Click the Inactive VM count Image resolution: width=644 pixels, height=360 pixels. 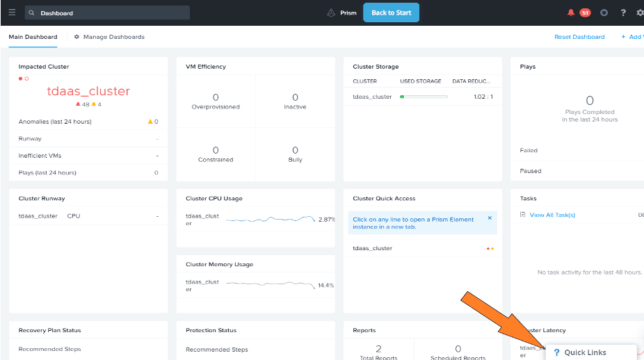(x=295, y=98)
